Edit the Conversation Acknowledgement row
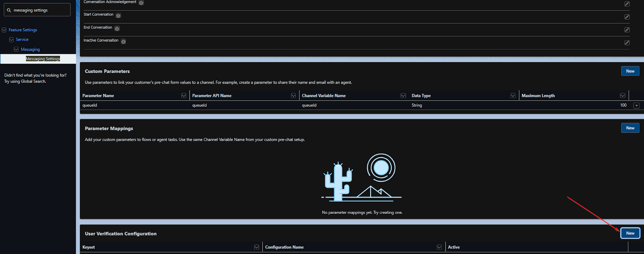This screenshot has height=254, width=644. pos(627,4)
